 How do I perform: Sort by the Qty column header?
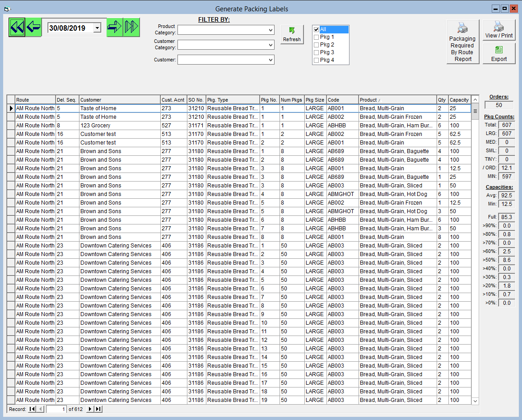pos(443,100)
